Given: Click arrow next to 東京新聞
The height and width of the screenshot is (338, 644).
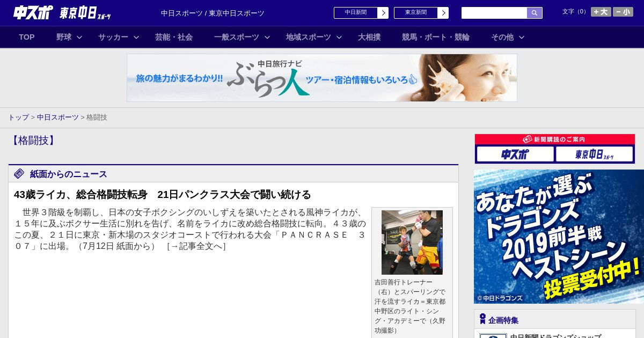Looking at the screenshot, I should point(443,13).
